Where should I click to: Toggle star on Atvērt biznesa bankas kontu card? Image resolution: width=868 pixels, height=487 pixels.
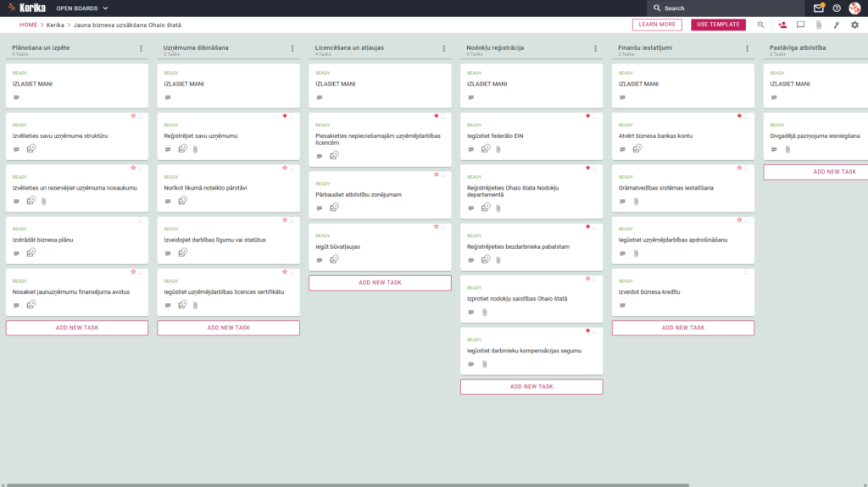739,116
